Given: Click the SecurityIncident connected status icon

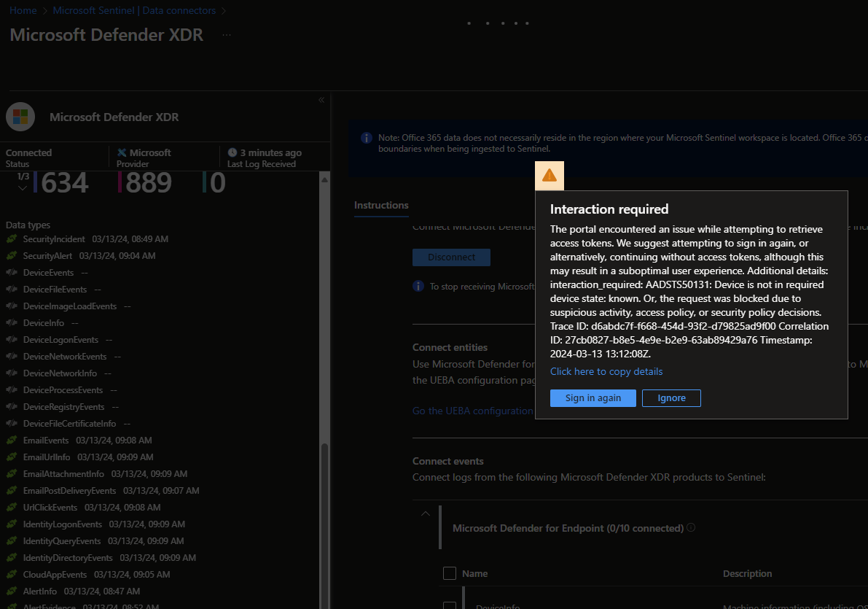Looking at the screenshot, I should click(12, 238).
